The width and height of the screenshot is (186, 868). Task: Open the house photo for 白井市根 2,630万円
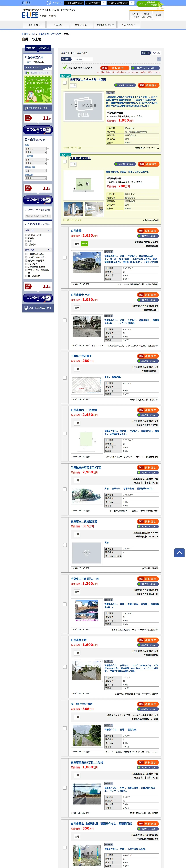point(87,262)
